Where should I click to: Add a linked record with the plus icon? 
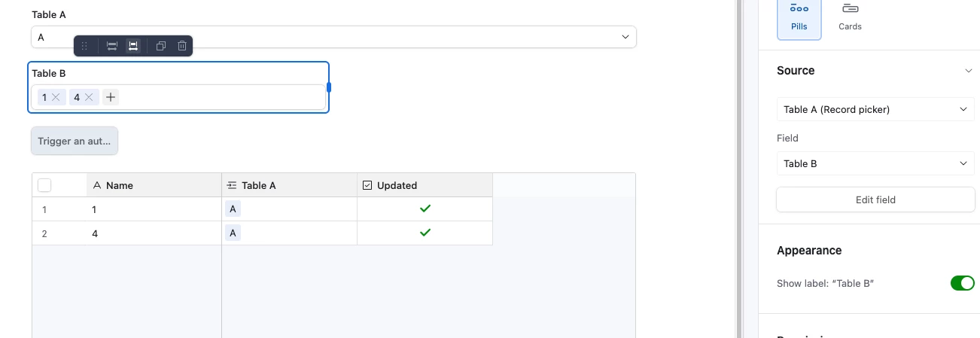pos(111,97)
